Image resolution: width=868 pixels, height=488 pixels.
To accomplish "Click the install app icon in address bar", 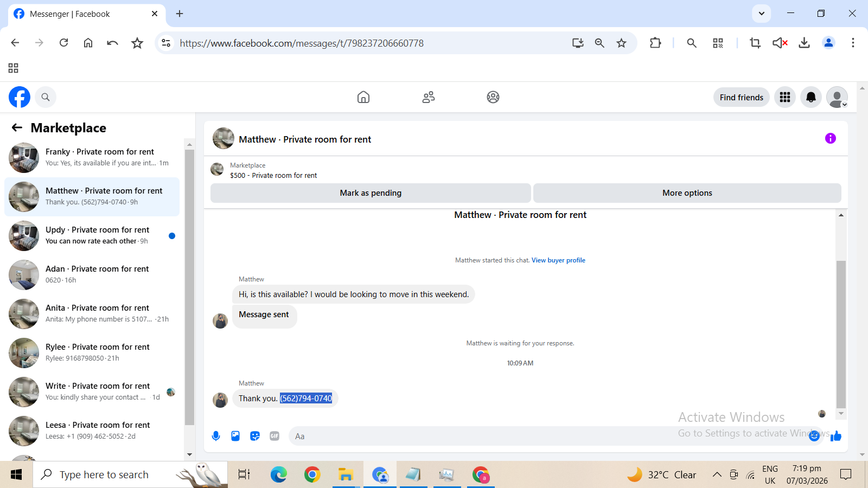I will tap(578, 43).
